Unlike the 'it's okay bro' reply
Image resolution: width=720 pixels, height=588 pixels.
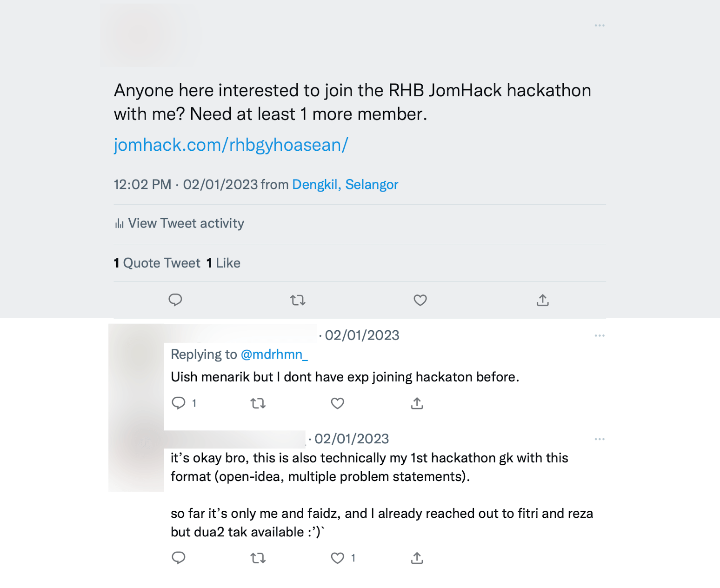coord(337,558)
